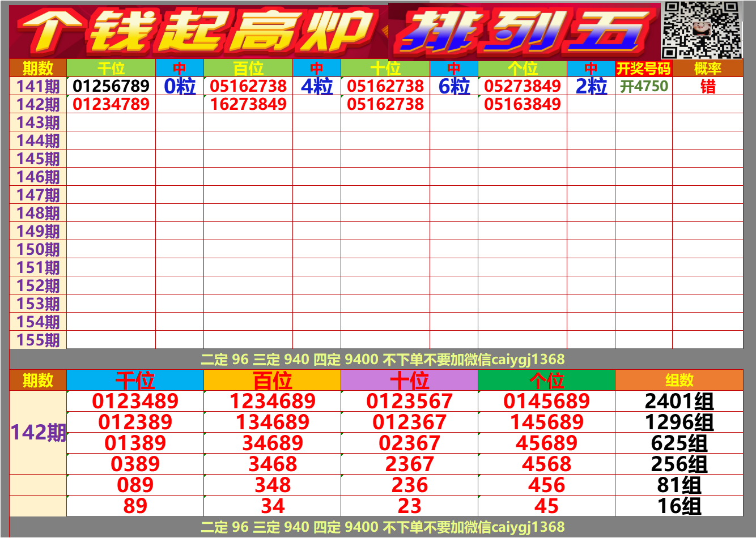The width and height of the screenshot is (756, 538).
Task: Select the 152期 row label
Action: tap(38, 285)
